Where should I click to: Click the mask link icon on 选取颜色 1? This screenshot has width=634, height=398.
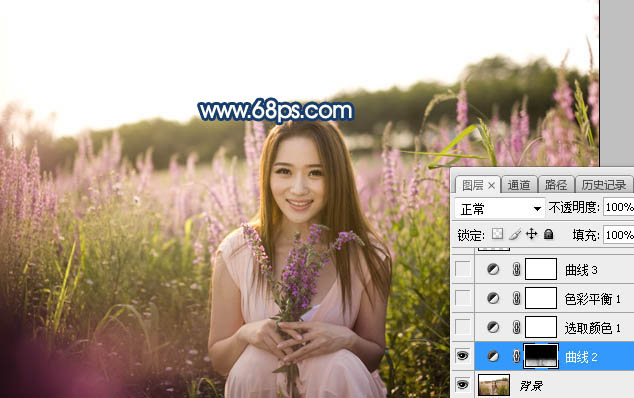[x=516, y=327]
